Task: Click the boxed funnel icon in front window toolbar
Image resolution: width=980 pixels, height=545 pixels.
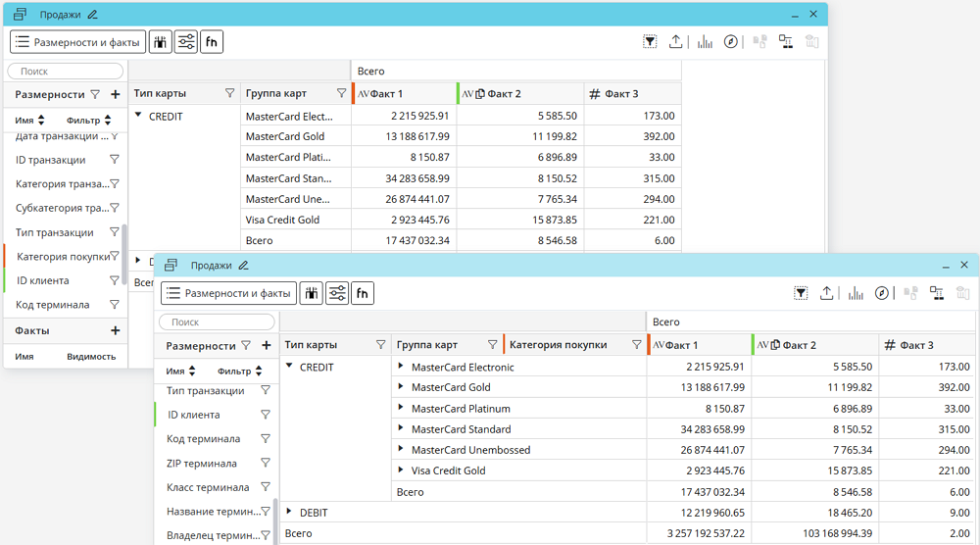Action: point(801,293)
